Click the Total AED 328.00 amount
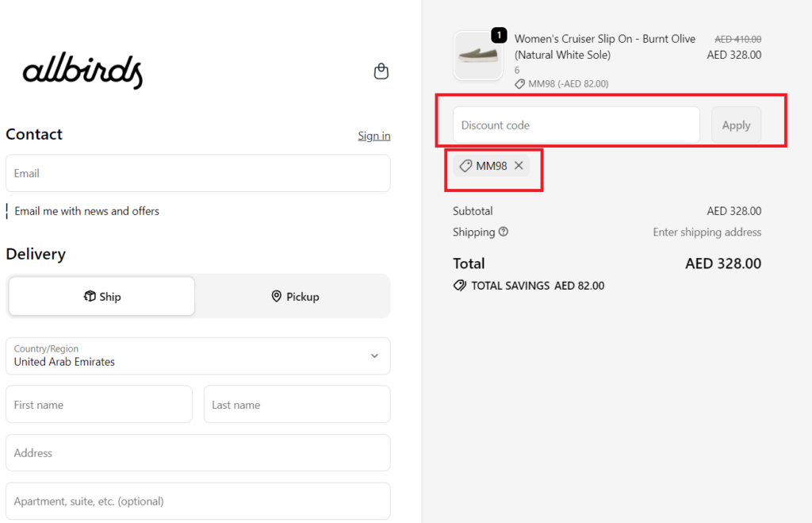The height and width of the screenshot is (523, 812). 723,263
